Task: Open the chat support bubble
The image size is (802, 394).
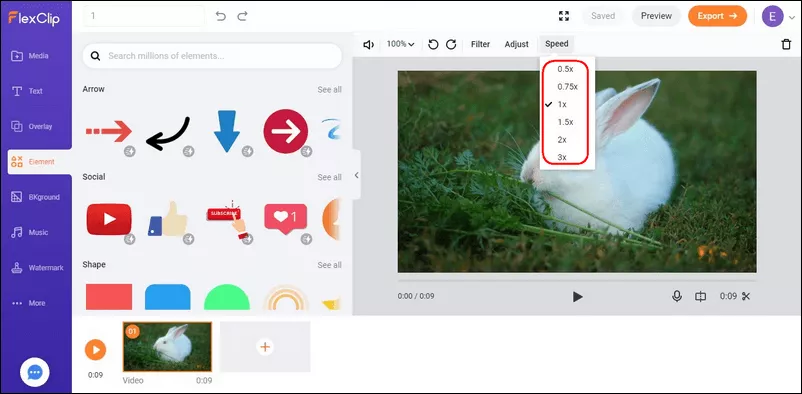Action: 35,373
